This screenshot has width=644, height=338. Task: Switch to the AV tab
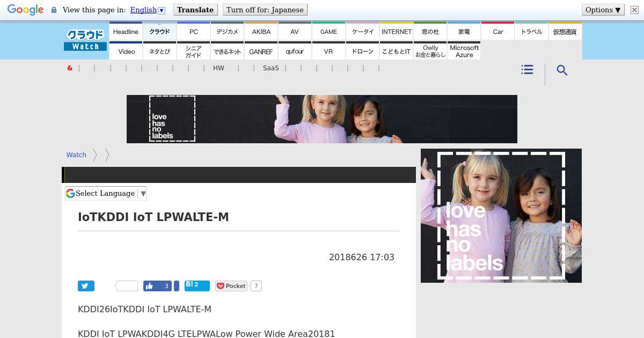pyautogui.click(x=295, y=32)
